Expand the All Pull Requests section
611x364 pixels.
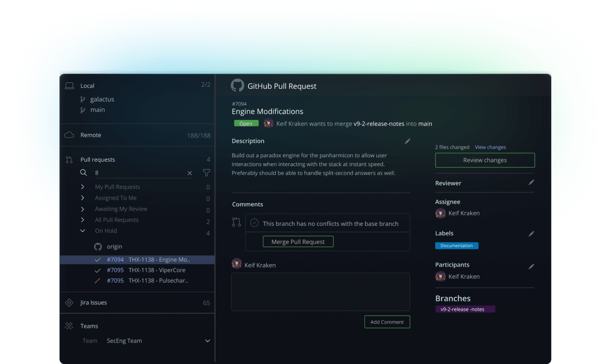click(84, 219)
